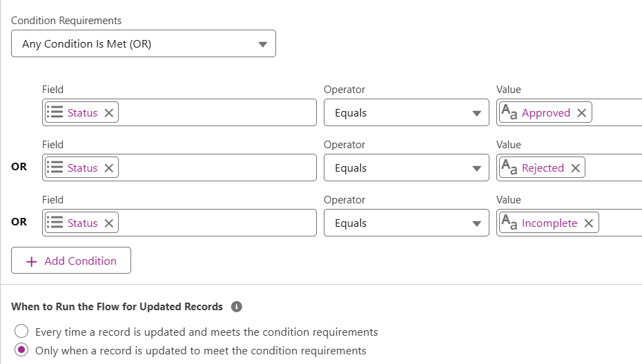Click the Add Condition button
Screen dimensions: 642x364
click(x=71, y=261)
